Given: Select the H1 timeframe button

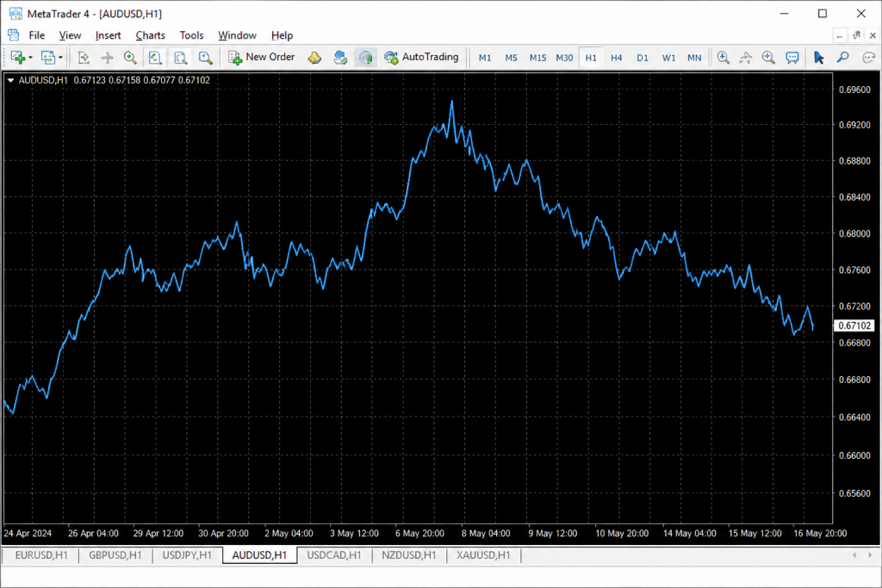Looking at the screenshot, I should (x=591, y=58).
